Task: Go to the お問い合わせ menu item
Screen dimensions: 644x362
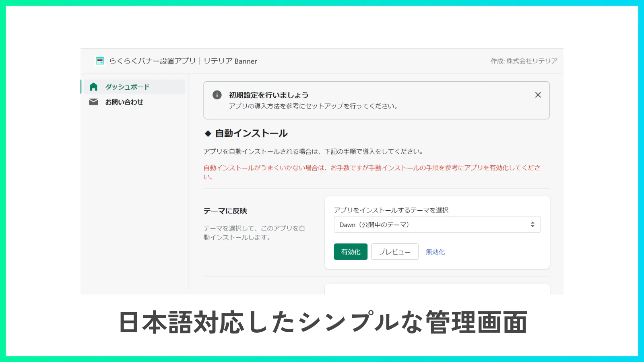Action: point(124,102)
